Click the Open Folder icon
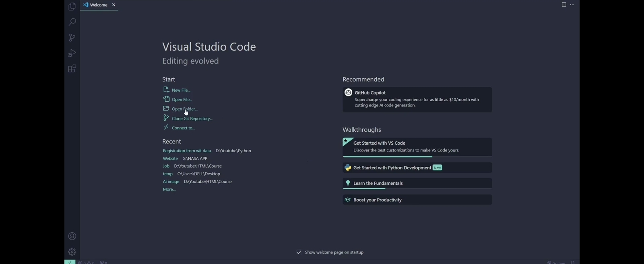 click(x=166, y=108)
